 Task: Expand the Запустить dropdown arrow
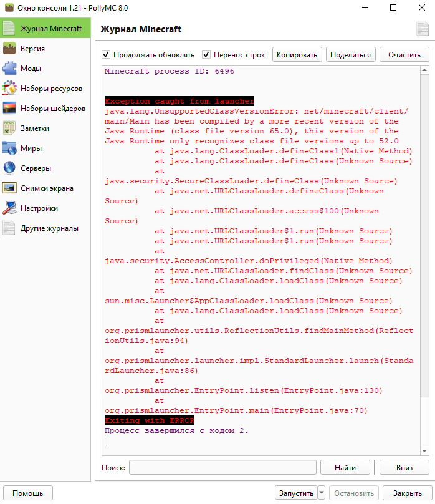[322, 493]
